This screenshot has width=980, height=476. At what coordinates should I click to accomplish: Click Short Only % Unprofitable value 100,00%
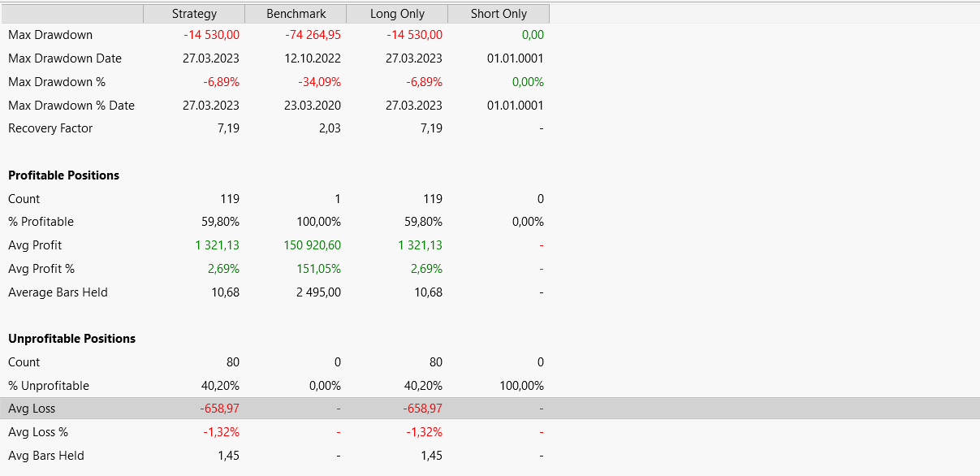[523, 386]
